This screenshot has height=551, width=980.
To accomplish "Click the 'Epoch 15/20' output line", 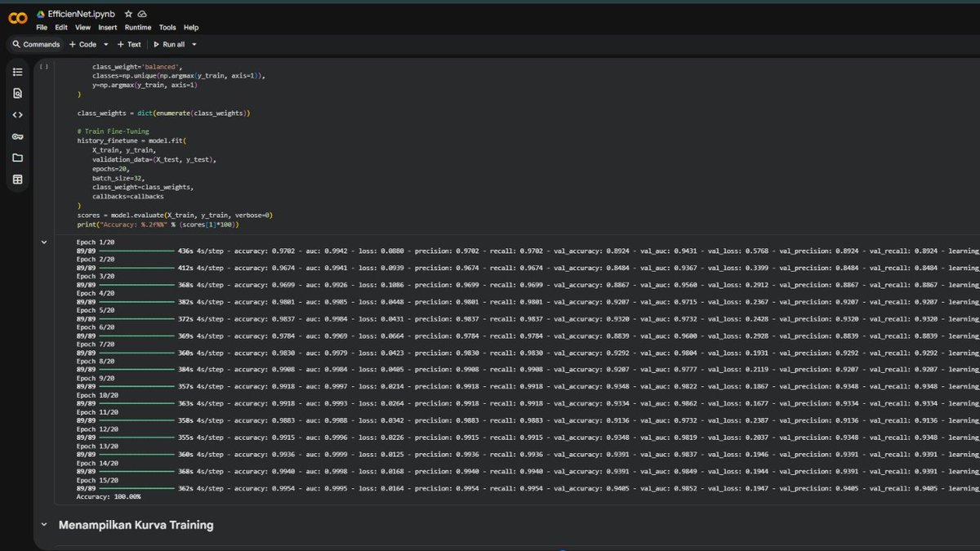I will point(97,480).
